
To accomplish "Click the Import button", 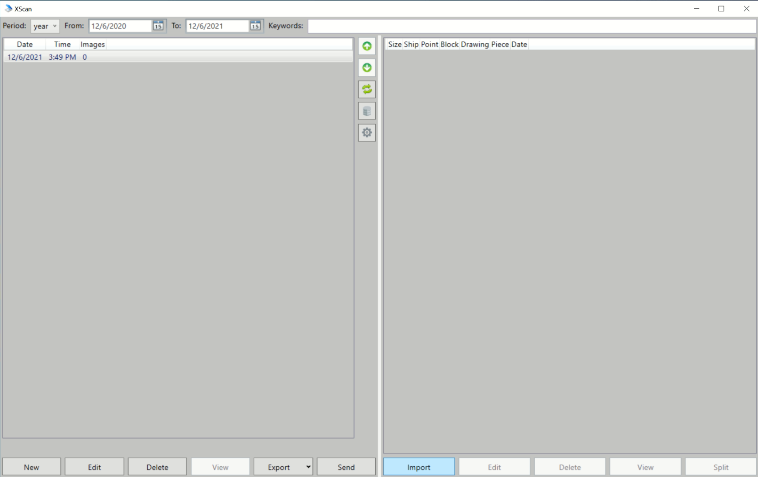I will click(419, 467).
